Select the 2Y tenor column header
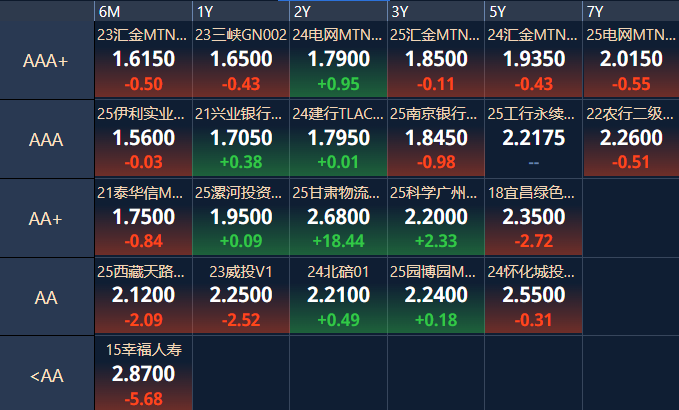This screenshot has height=410, width=679. (x=338, y=11)
